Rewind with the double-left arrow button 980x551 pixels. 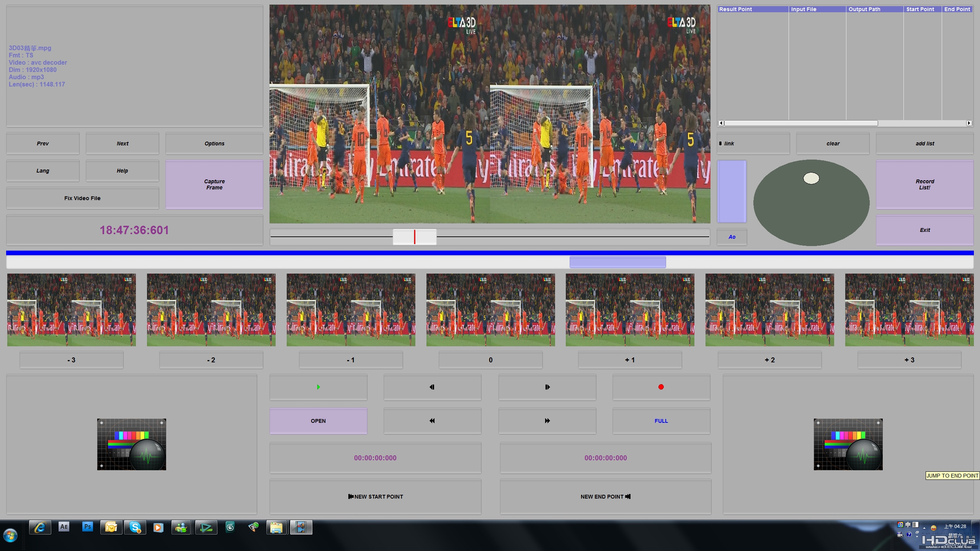click(432, 421)
